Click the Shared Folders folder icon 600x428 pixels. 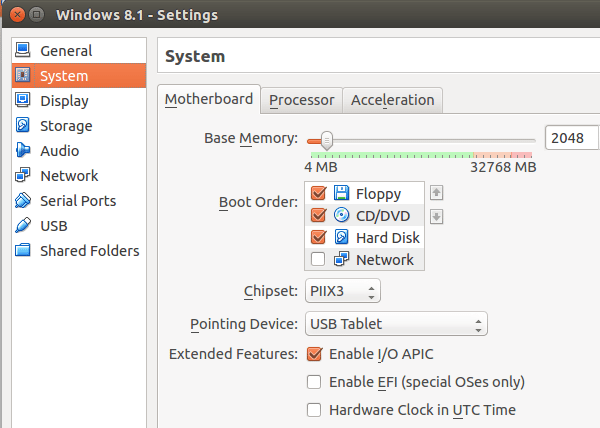tap(23, 250)
